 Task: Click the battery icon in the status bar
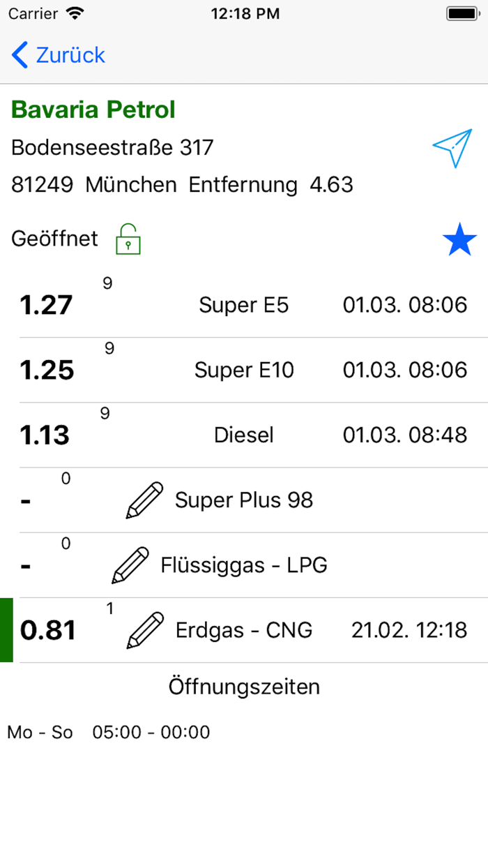click(x=463, y=12)
